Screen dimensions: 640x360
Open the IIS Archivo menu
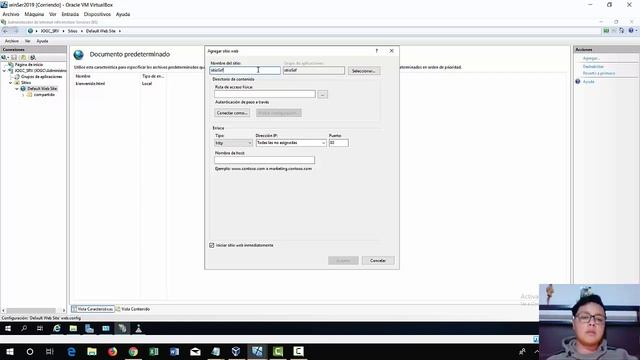coord(12,41)
